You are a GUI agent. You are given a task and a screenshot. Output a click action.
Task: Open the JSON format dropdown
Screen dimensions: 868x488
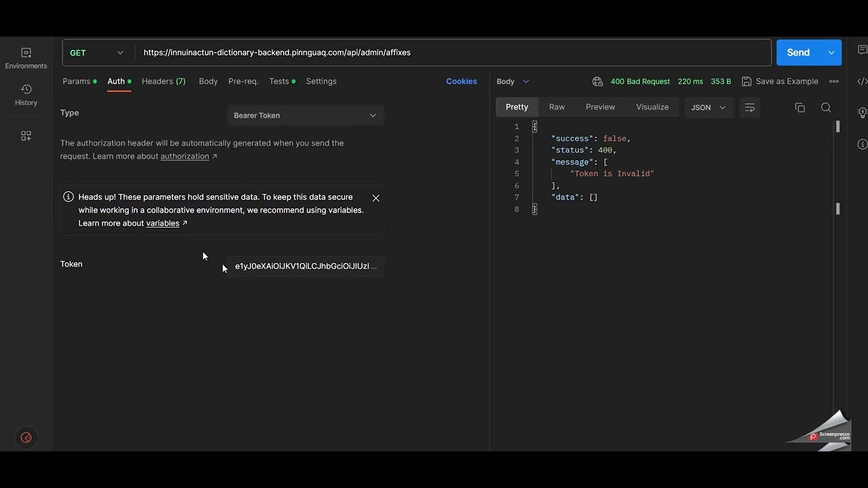tap(708, 108)
